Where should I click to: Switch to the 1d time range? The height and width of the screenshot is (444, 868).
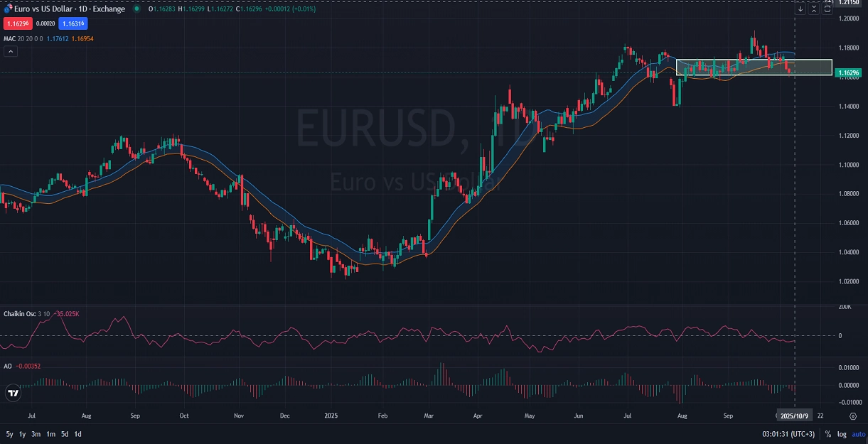click(77, 433)
